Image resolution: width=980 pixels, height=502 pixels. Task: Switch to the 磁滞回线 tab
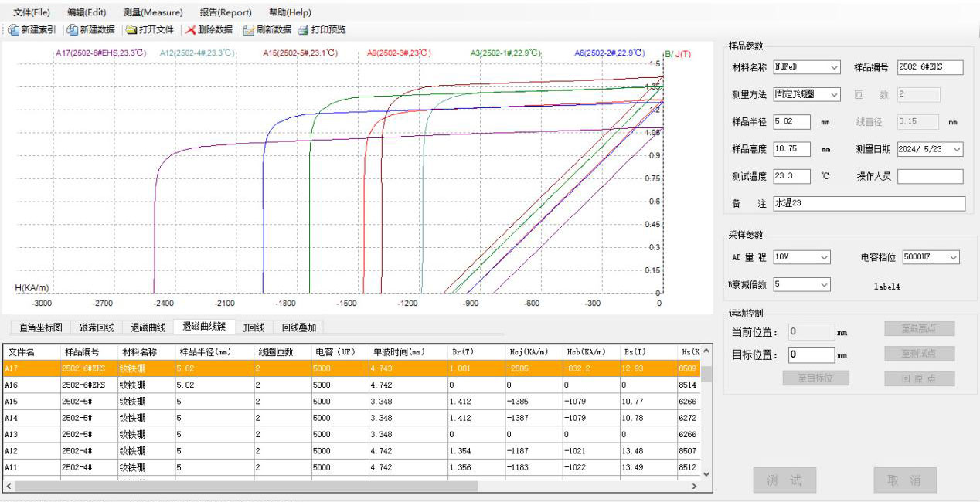(95, 327)
